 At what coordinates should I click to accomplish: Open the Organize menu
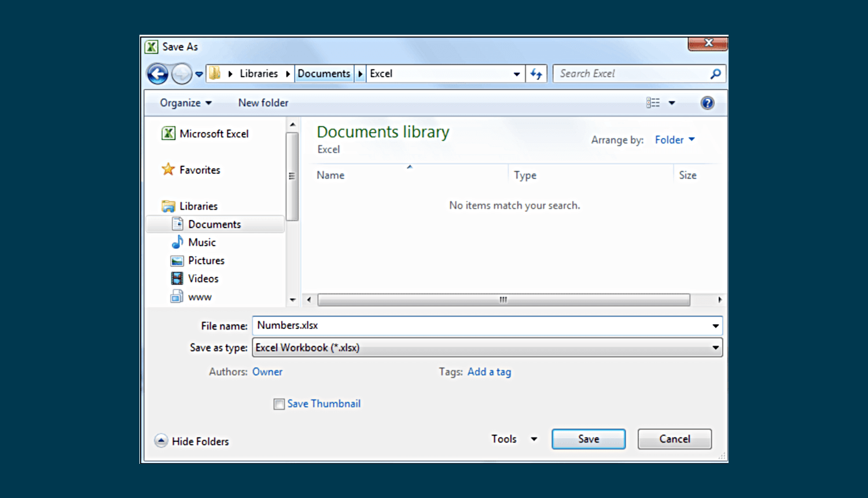[x=184, y=102]
